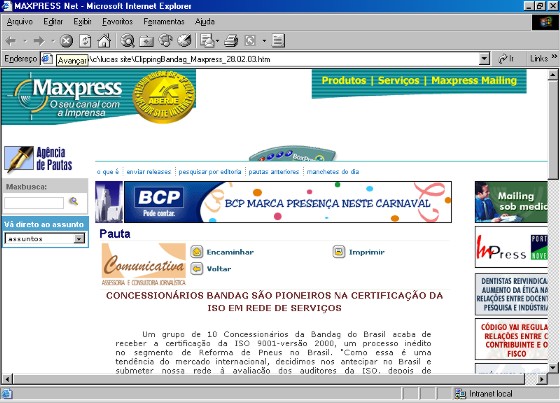
Task: Click the 'enviar releases' link
Action: pyautogui.click(x=149, y=171)
